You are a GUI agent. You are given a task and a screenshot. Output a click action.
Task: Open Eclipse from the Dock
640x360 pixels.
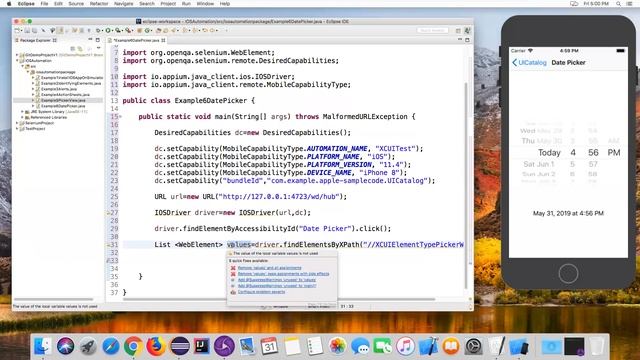tap(180, 346)
